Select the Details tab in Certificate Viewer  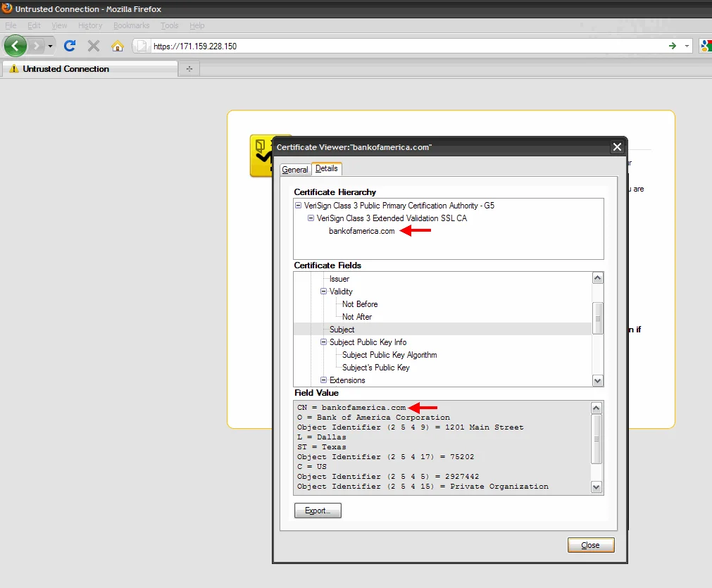[327, 168]
